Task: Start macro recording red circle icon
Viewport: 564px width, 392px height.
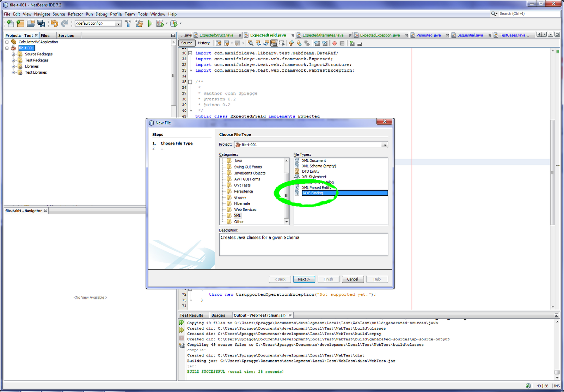Action: pos(335,43)
